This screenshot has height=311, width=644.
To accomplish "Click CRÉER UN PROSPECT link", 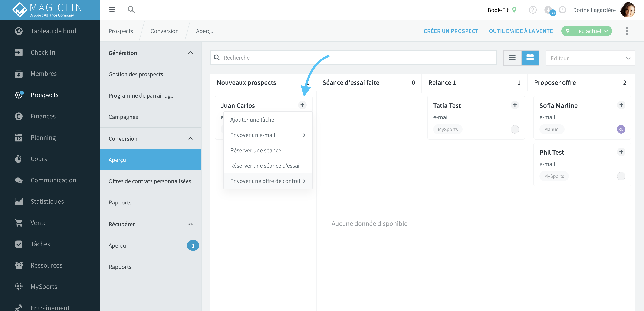I will click(x=450, y=31).
